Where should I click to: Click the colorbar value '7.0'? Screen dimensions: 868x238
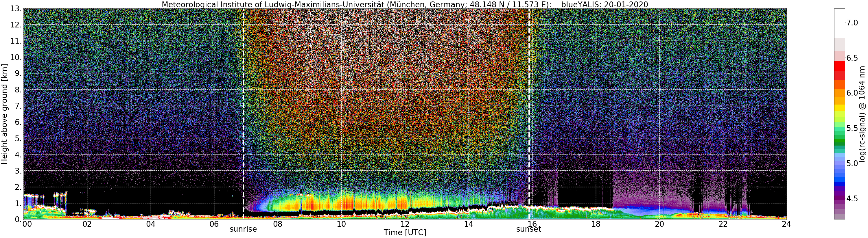[x=852, y=23]
